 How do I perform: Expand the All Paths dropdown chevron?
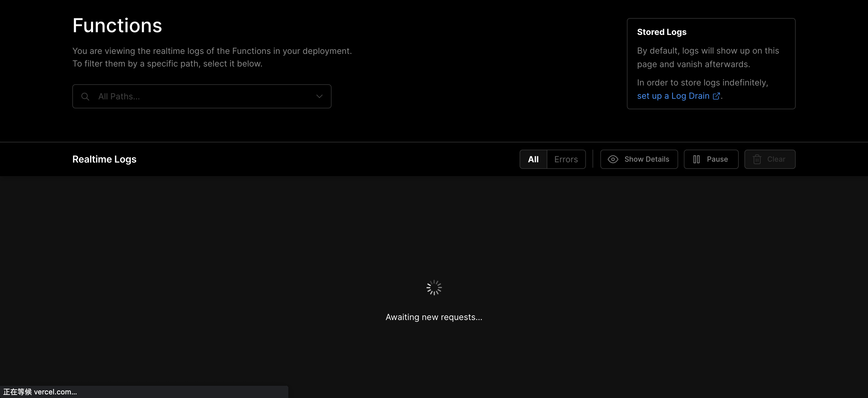(319, 96)
